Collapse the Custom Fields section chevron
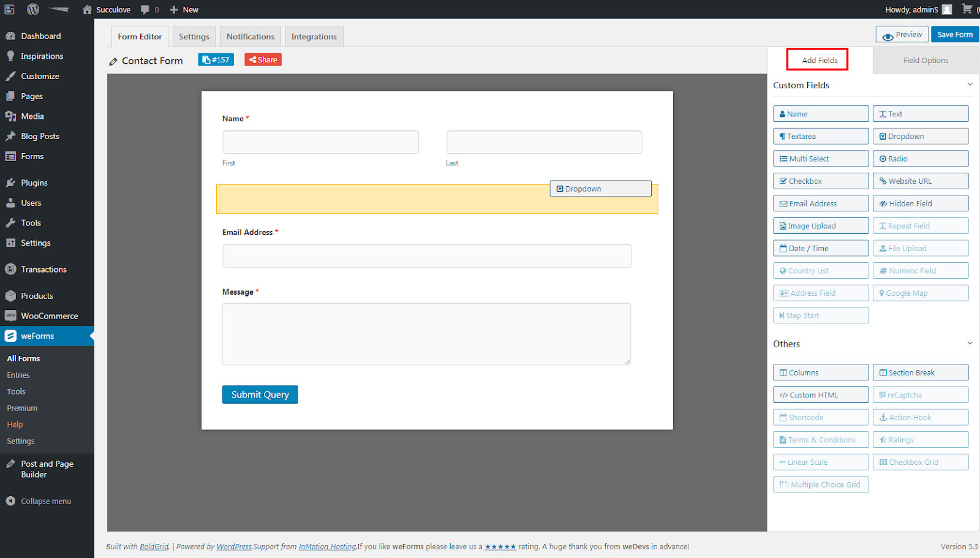This screenshot has width=980, height=558. click(970, 85)
